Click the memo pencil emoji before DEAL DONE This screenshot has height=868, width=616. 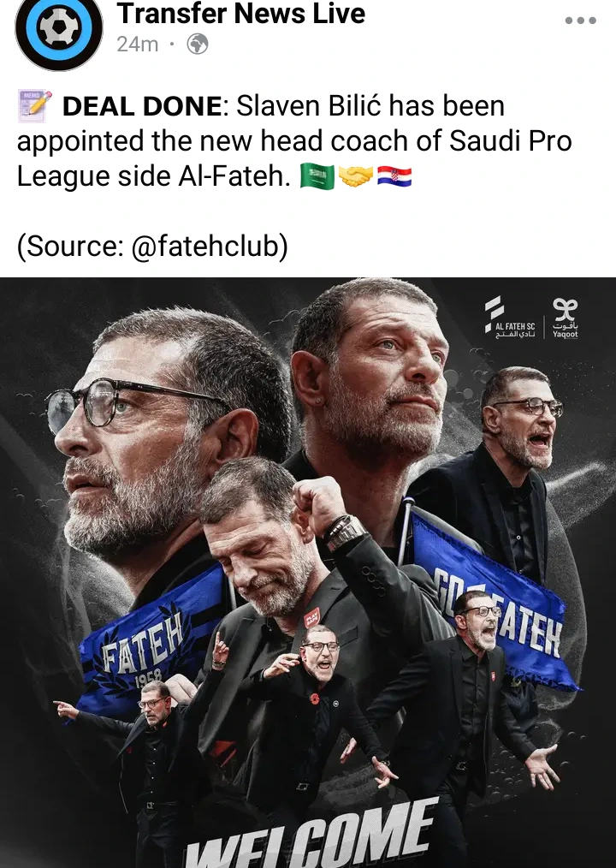[35, 106]
